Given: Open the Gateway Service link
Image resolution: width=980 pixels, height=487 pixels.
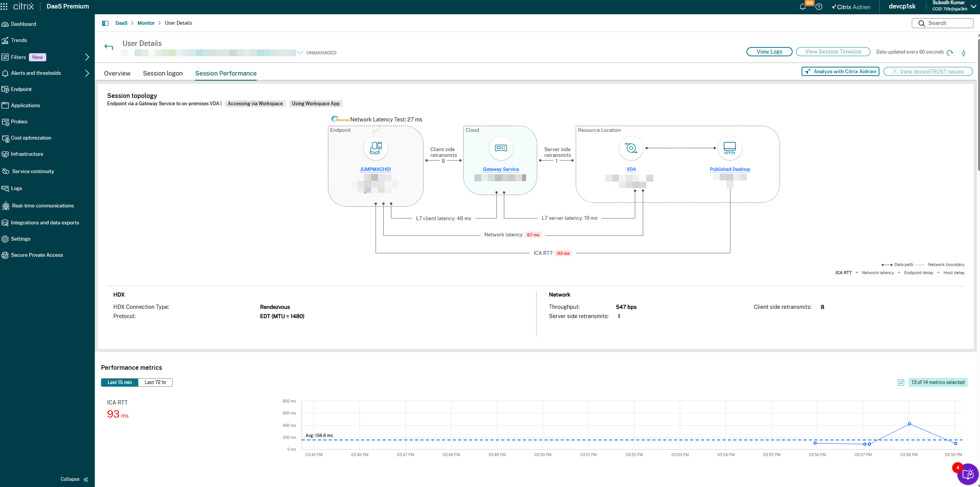Looking at the screenshot, I should click(501, 169).
